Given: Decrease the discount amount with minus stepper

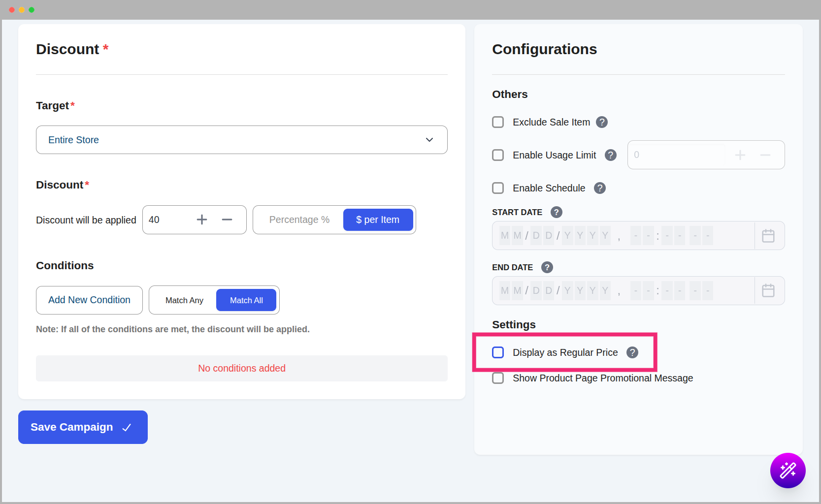Looking at the screenshot, I should tap(227, 220).
